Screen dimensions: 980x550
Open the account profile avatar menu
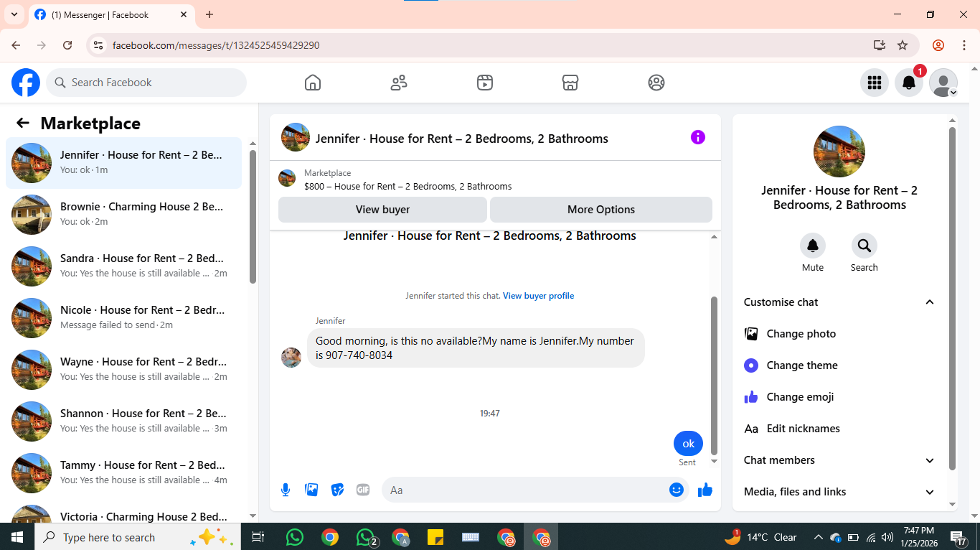[x=943, y=83]
